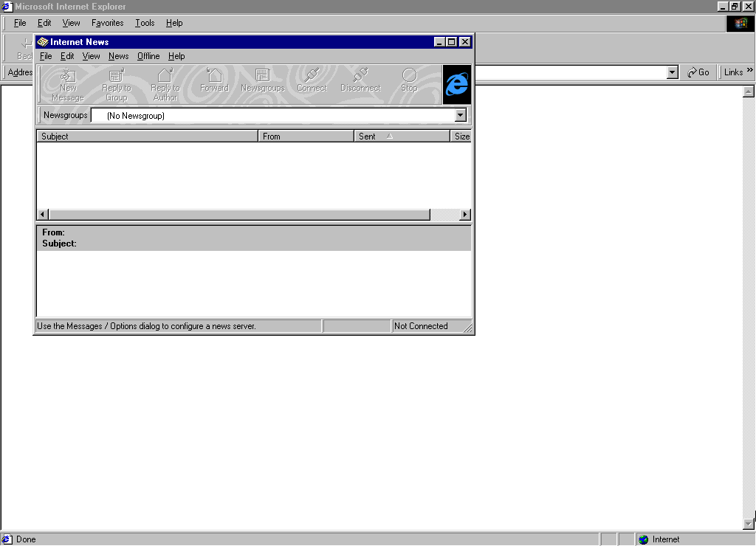Expand the Links chevron in Internet Explorer
Viewport: 756px width, 546px height.
coord(750,70)
